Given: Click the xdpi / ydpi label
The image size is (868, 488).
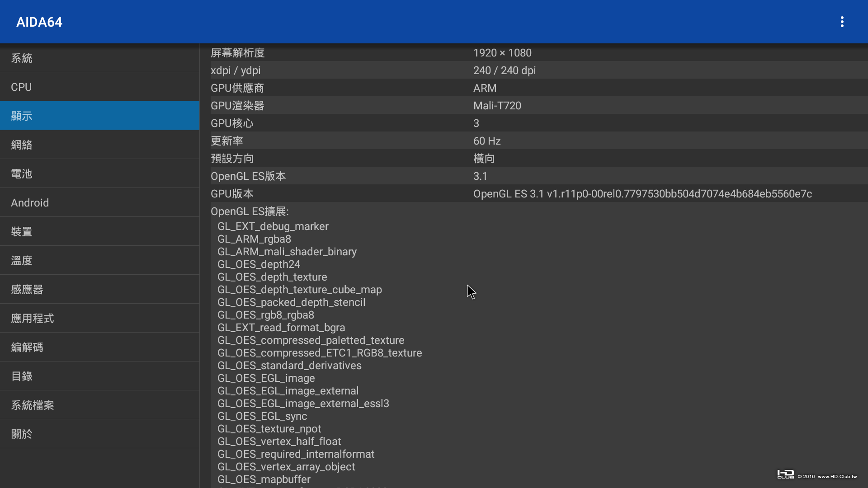Looking at the screenshot, I should pos(236,70).
